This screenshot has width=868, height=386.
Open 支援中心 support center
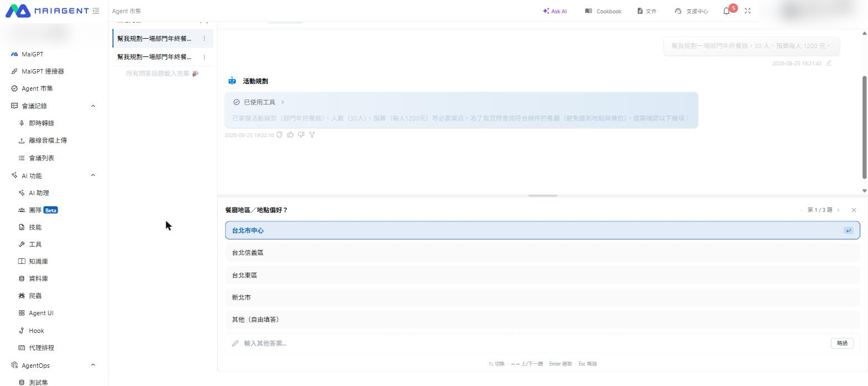click(691, 11)
